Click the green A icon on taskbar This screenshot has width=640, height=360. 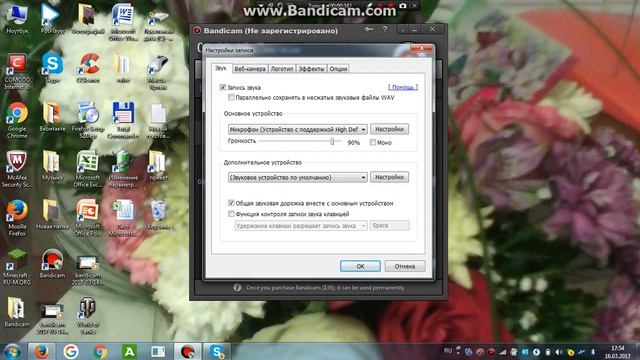[x=129, y=351]
